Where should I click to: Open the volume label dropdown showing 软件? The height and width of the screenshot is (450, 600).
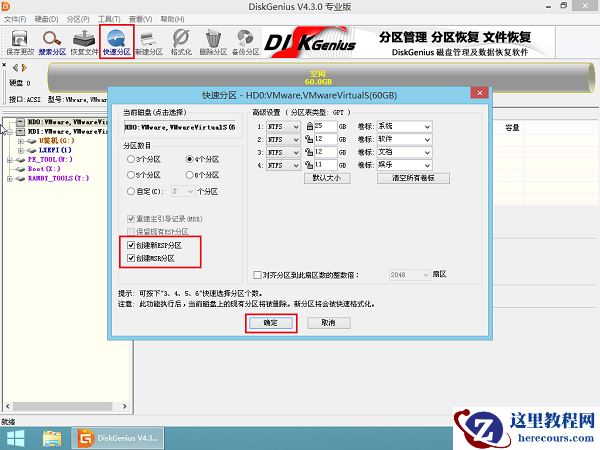click(x=404, y=140)
